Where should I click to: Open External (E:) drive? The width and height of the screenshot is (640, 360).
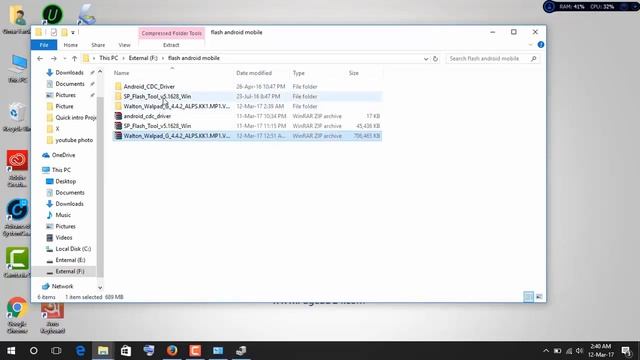70,260
